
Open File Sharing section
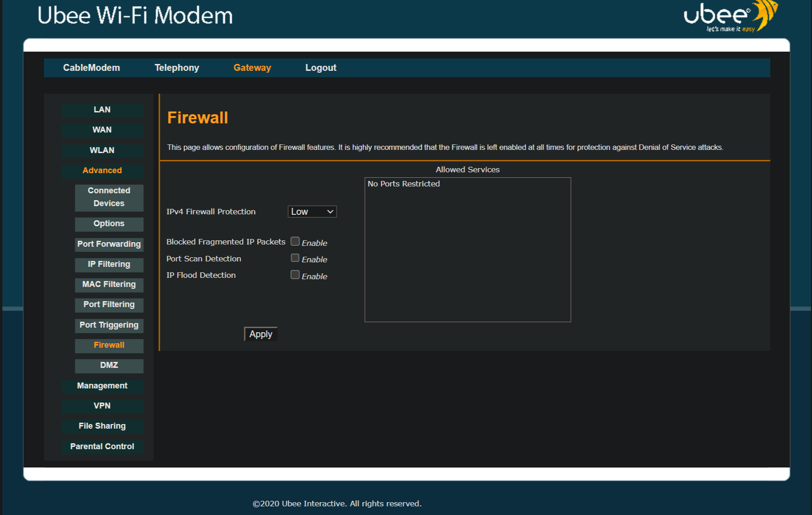102,426
